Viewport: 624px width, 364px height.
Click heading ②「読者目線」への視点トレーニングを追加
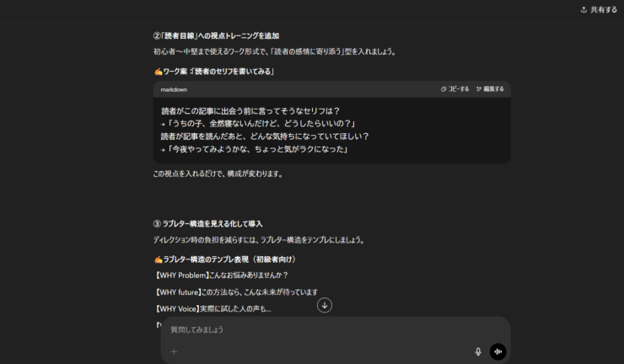click(x=216, y=35)
